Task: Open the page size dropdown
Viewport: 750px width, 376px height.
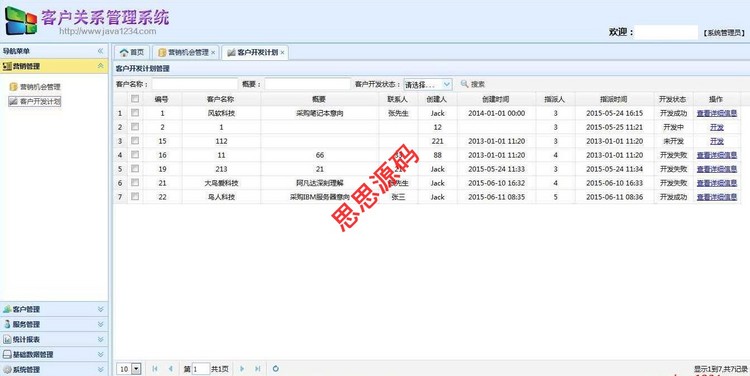Action: [136, 369]
